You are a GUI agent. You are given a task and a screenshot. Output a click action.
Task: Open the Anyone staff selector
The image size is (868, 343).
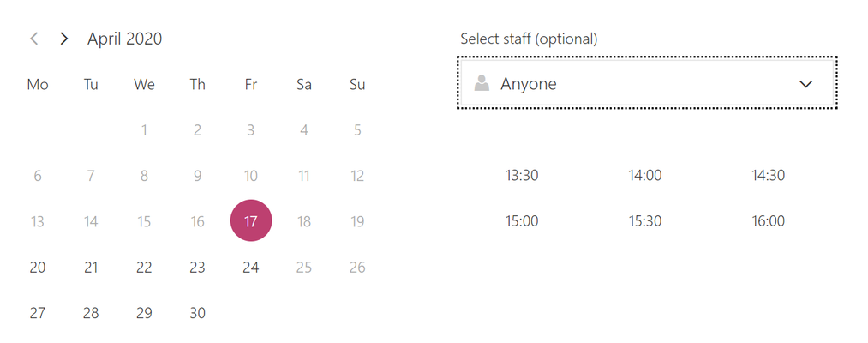[x=647, y=82]
